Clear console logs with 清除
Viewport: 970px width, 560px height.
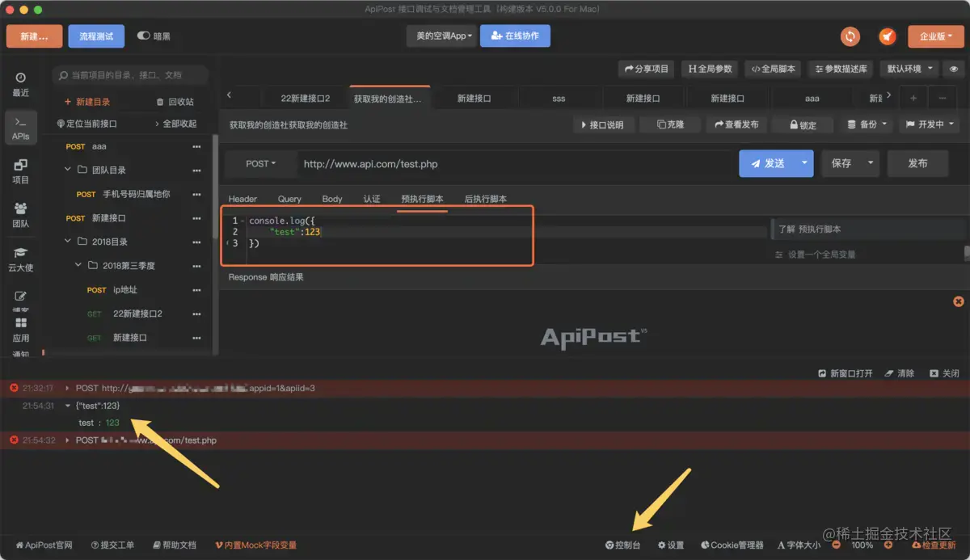(x=900, y=373)
